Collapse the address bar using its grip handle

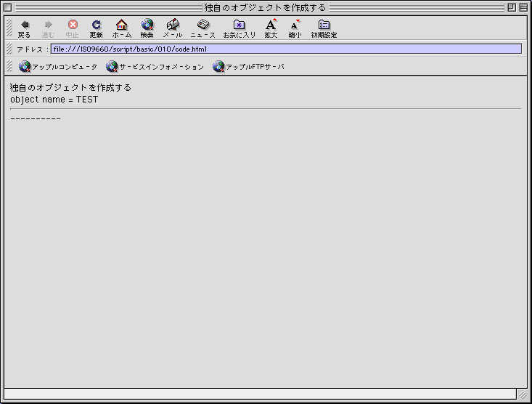point(9,49)
